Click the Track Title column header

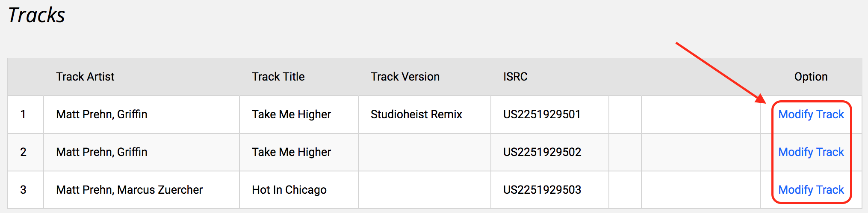(x=278, y=77)
